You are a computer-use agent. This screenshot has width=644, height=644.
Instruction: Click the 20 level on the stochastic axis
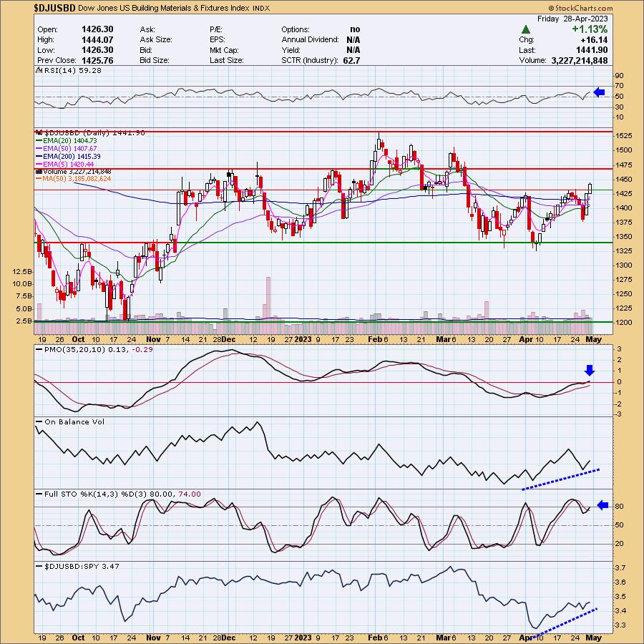(x=620, y=544)
